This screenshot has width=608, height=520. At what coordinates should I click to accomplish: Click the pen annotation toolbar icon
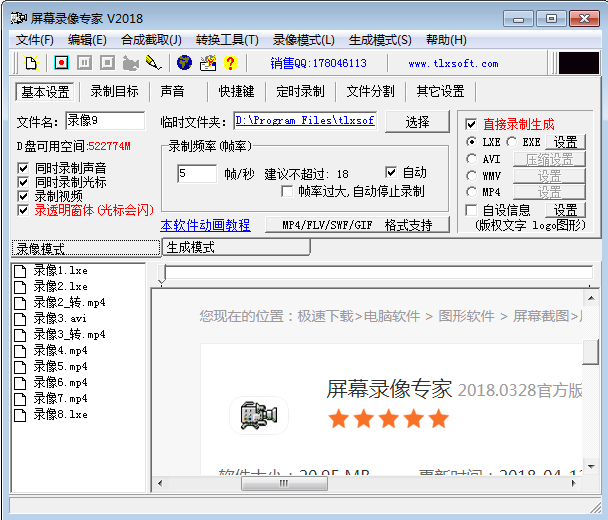[154, 63]
